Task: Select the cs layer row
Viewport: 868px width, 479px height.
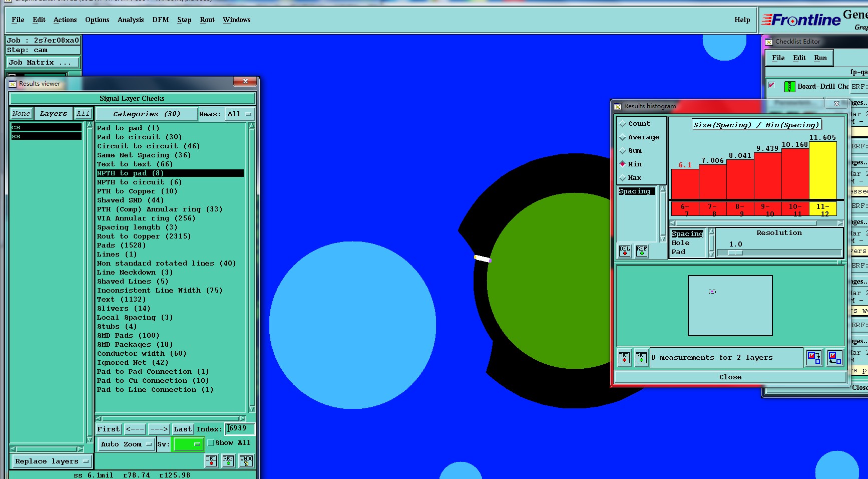Action: 46,127
